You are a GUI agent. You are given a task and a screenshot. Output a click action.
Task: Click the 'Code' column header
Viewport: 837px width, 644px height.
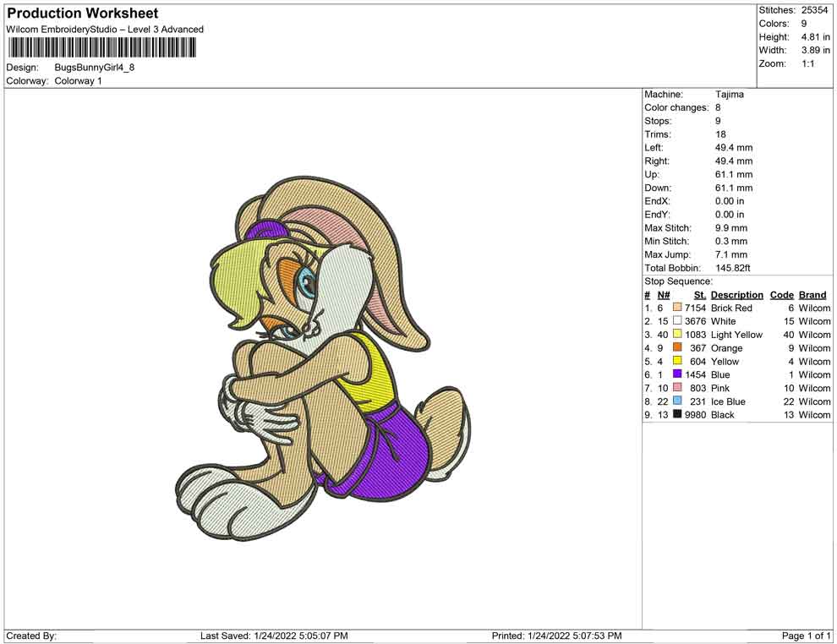click(x=781, y=294)
